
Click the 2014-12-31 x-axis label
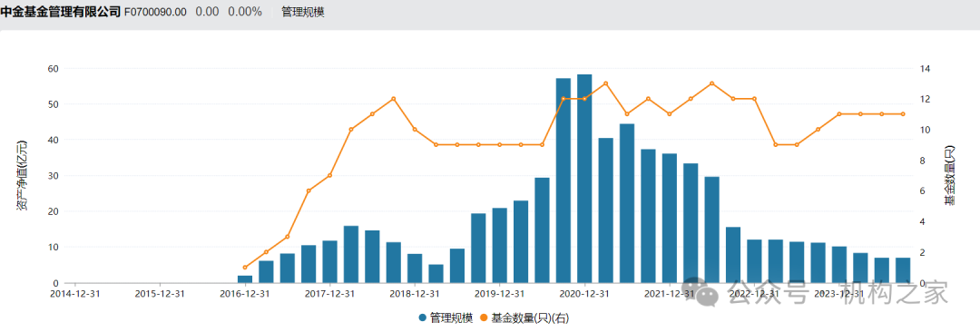[75, 294]
